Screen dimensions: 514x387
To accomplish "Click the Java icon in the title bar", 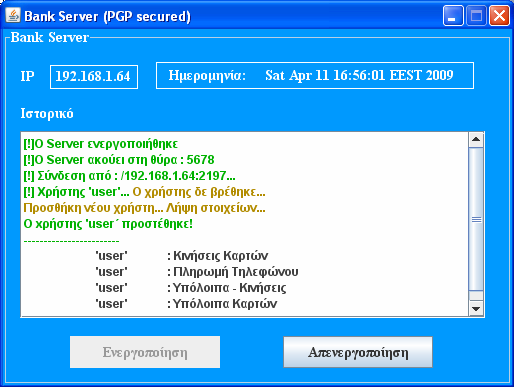I will pyautogui.click(x=13, y=15).
